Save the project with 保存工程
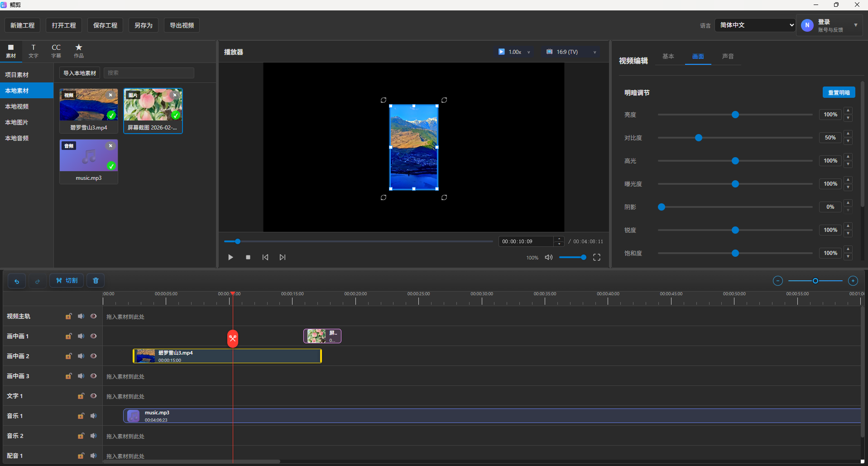The image size is (868, 466). (x=105, y=25)
